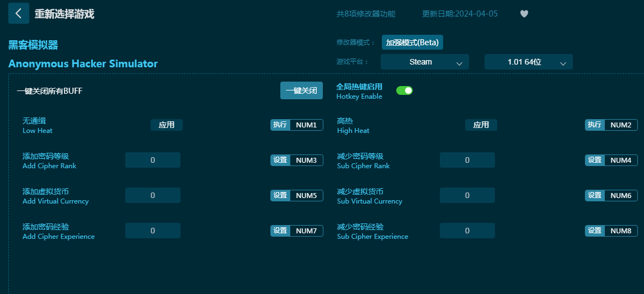Click 执行 for the NUM2 hotkey

click(595, 125)
